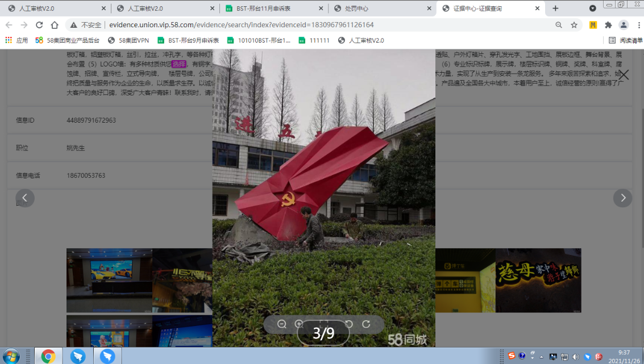644x364 pixels.
Task: Rotate image clockwise
Action: 366,324
